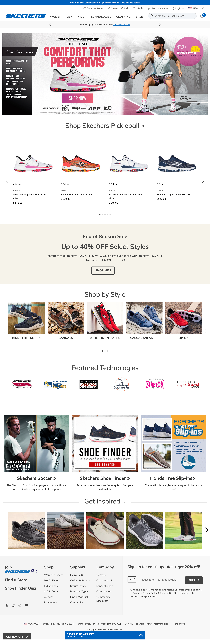
Task: Open the Facebook social icon in footer
Action: pos(7,605)
